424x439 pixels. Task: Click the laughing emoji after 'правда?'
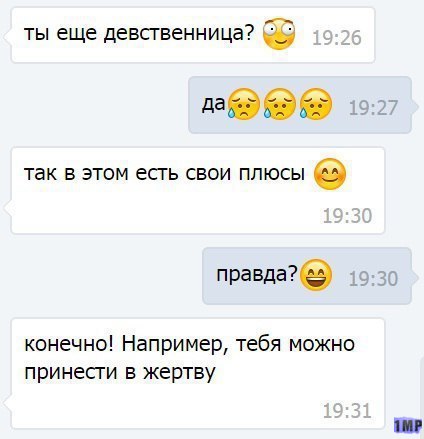point(316,275)
